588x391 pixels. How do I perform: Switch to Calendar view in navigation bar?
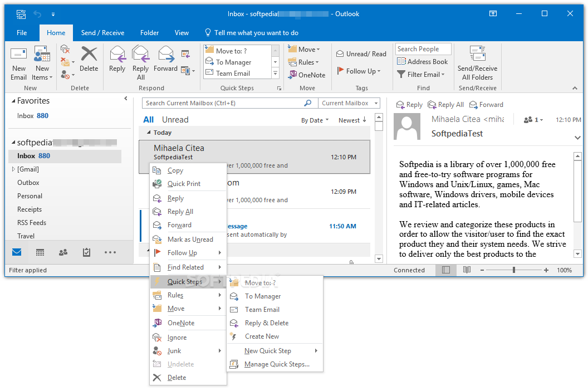click(x=40, y=252)
